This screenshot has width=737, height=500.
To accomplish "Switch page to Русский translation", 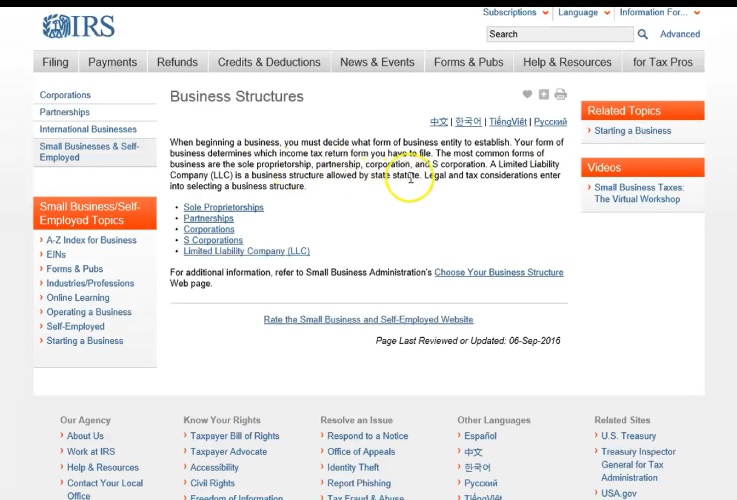I will click(550, 122).
